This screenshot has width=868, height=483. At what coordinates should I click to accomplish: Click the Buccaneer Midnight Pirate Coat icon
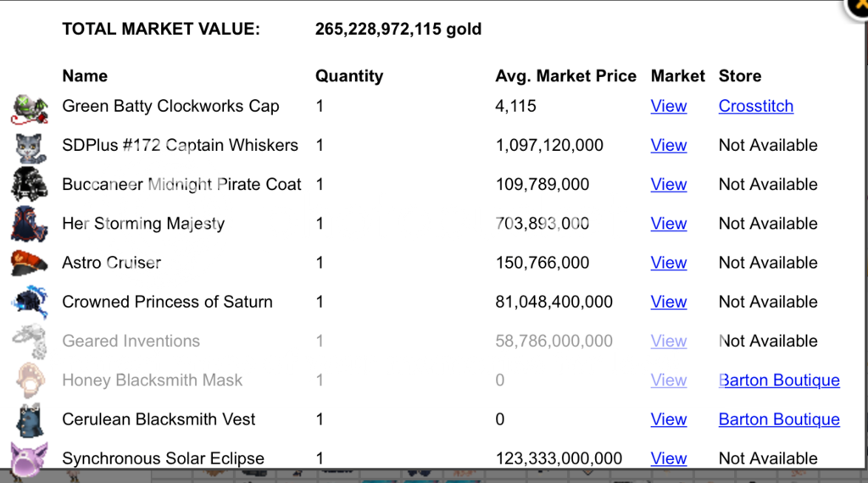(x=30, y=185)
